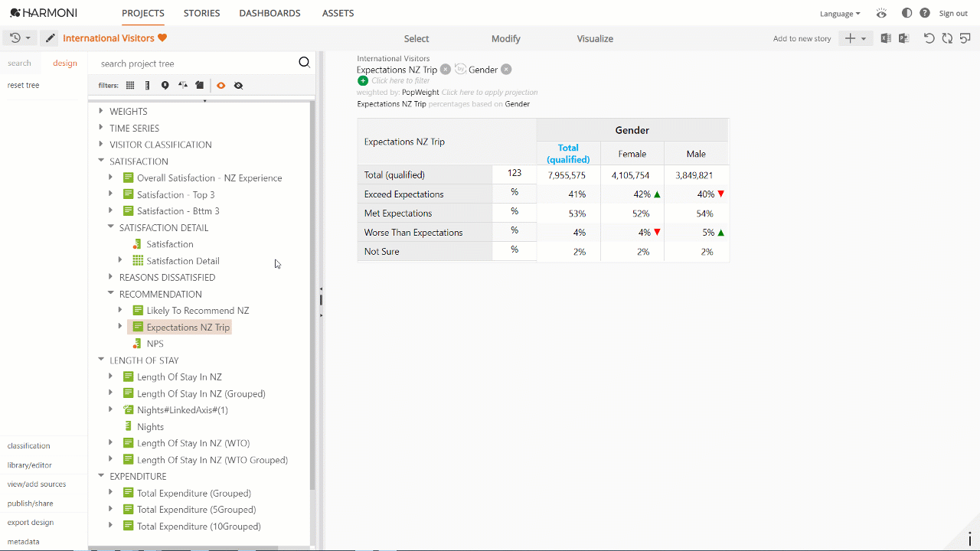Collapse the LENGTH OF STAY node
Viewport: 980px width, 551px height.
pos(101,360)
